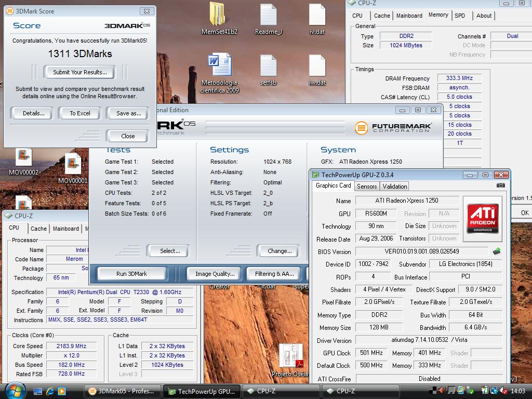Click the volume speaker tray icon

tap(504, 391)
